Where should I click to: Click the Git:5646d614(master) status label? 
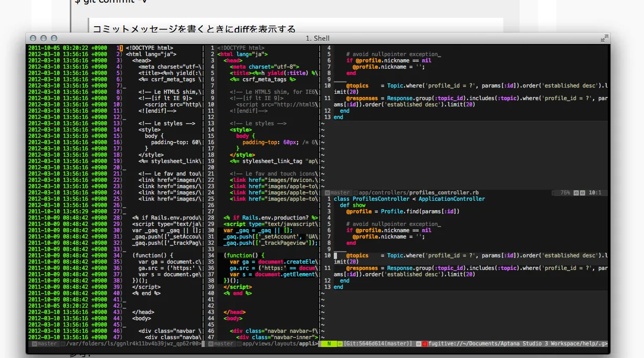[x=378, y=344]
